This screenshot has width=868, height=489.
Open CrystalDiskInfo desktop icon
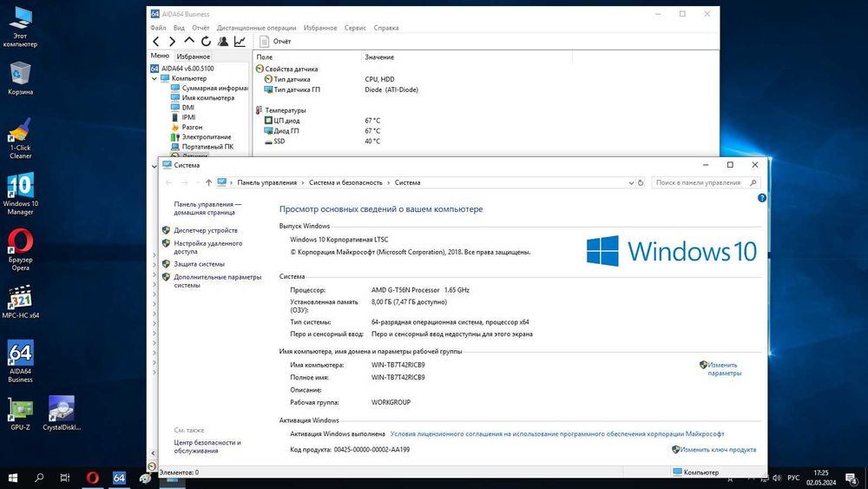tap(62, 413)
